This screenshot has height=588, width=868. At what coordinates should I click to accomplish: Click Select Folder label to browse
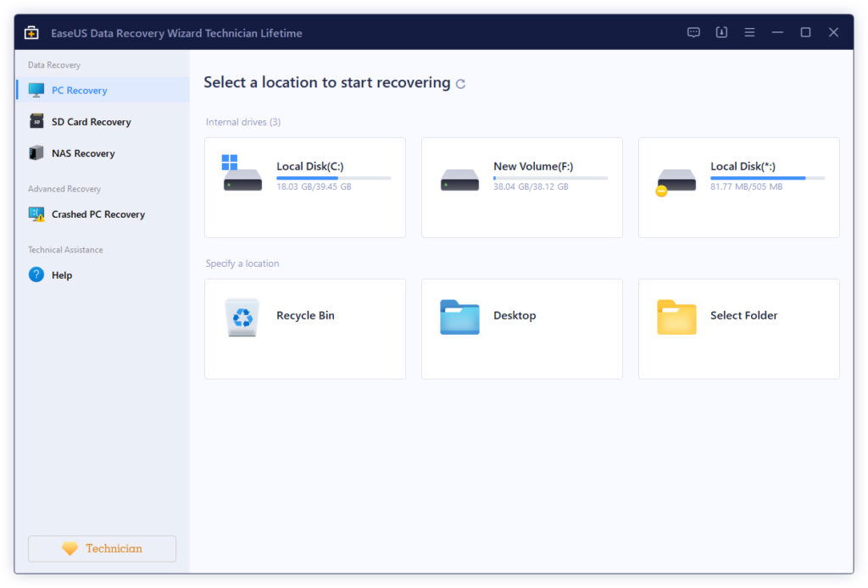click(x=744, y=315)
